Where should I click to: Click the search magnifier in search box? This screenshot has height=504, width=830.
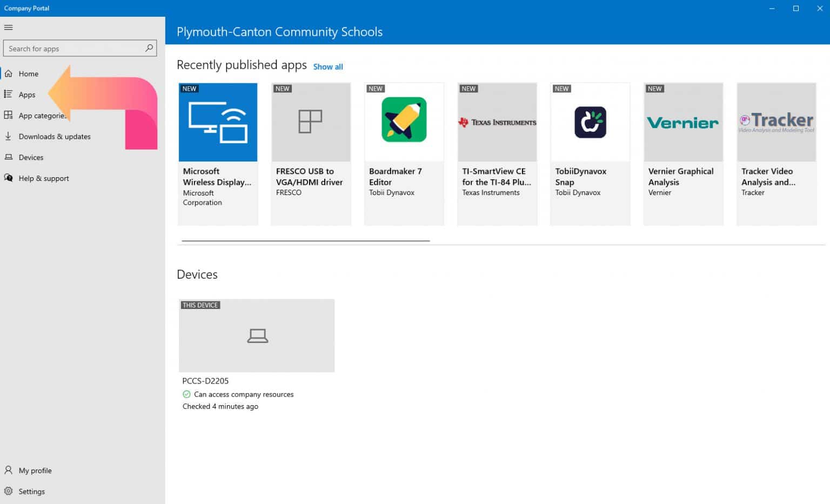pyautogui.click(x=148, y=48)
